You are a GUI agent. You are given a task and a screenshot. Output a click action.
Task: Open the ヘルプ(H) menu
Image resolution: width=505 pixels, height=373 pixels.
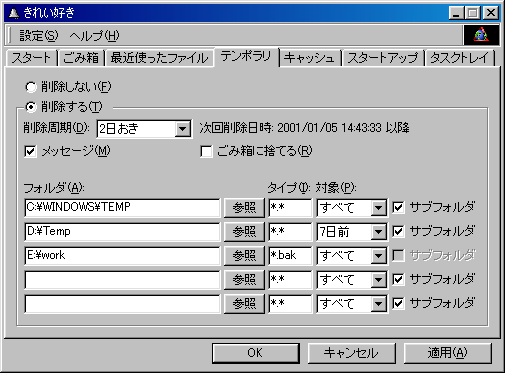[94, 35]
